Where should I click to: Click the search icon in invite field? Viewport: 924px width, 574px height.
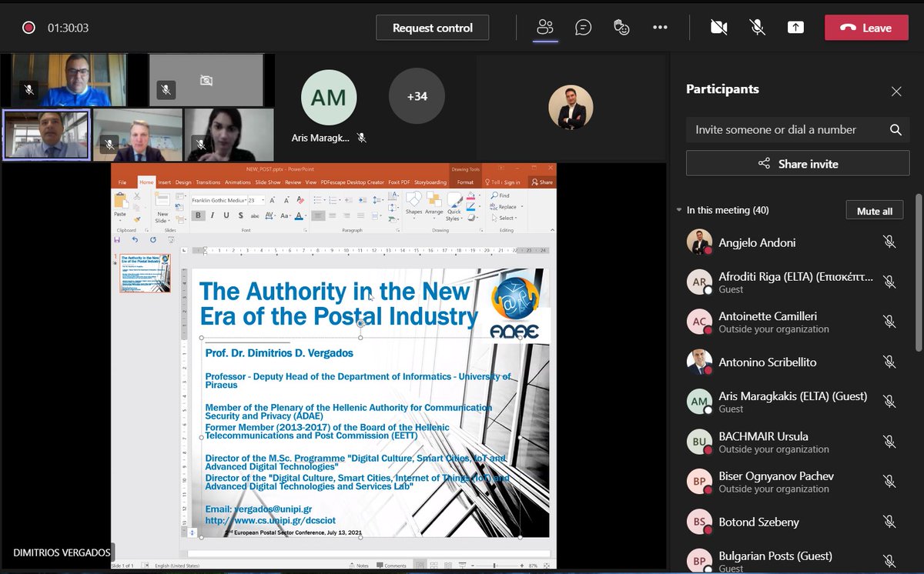pos(896,130)
